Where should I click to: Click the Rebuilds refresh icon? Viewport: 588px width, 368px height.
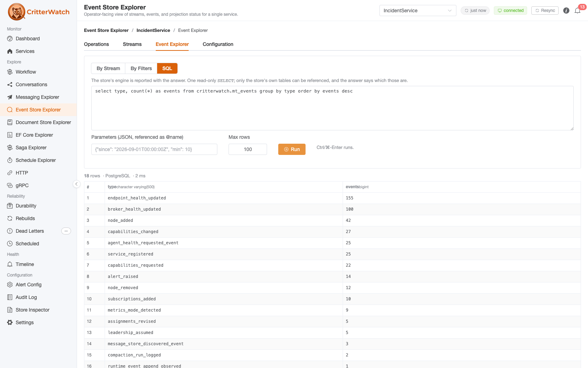pos(10,218)
